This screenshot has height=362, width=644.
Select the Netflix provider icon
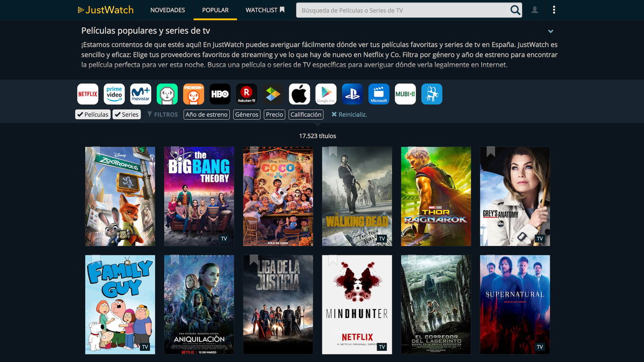coord(87,94)
